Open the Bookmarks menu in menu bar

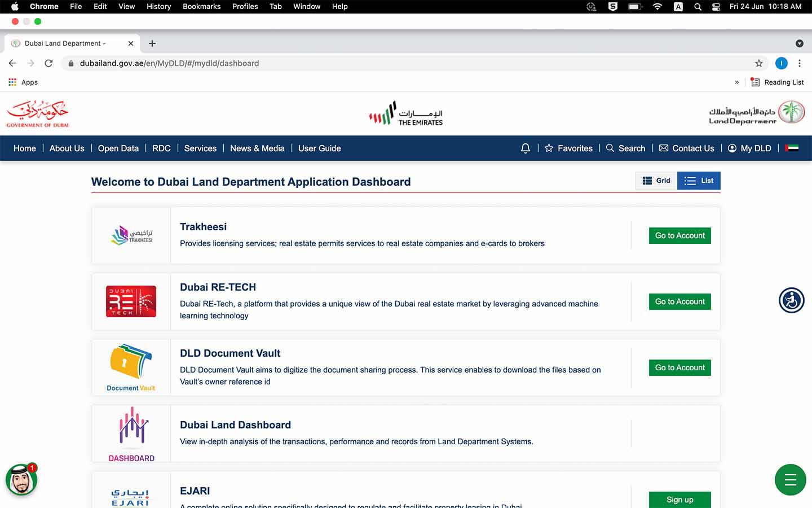tap(201, 7)
